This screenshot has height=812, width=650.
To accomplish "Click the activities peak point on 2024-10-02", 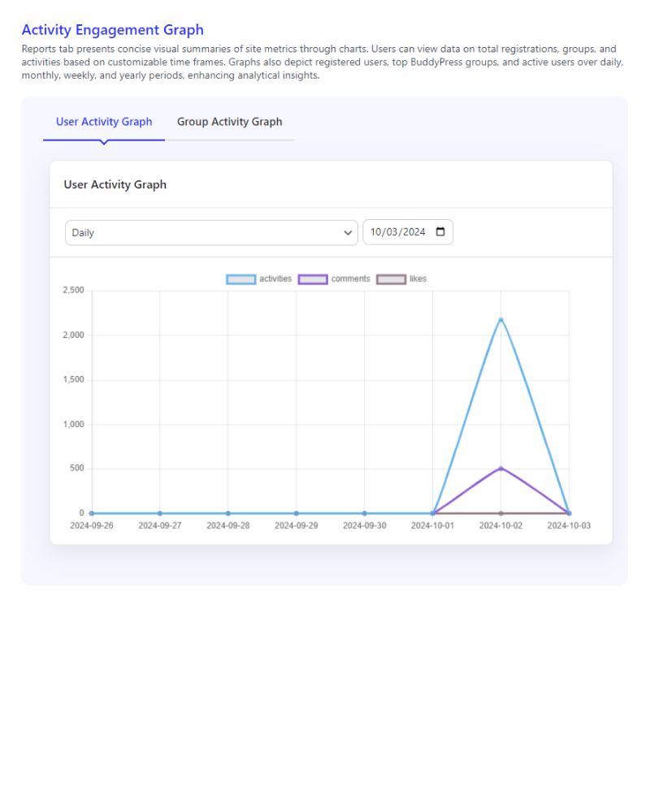I will click(500, 319).
